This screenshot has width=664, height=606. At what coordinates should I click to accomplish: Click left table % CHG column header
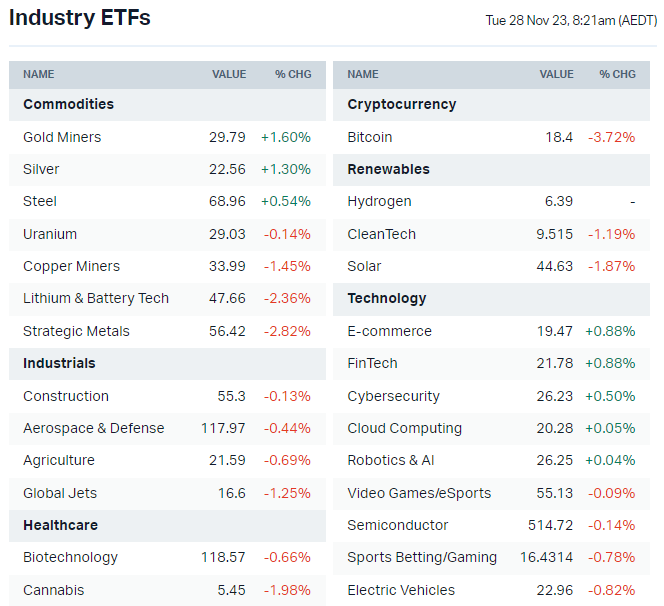click(293, 74)
